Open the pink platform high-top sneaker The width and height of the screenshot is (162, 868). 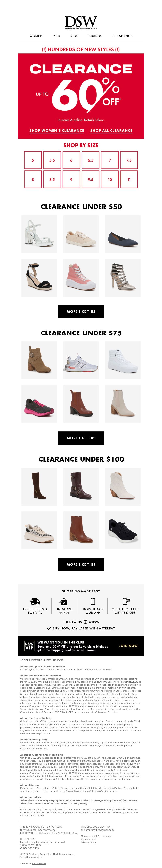click(81, 278)
